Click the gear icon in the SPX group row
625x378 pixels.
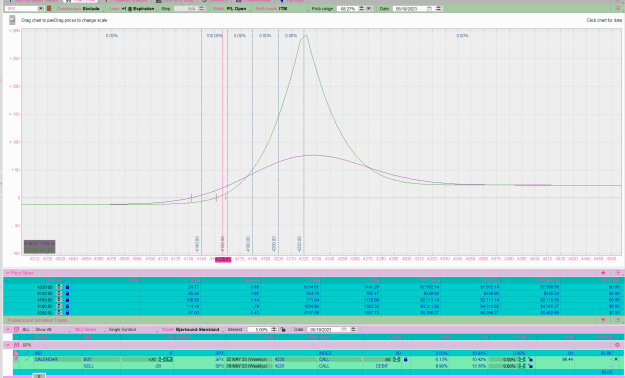click(x=617, y=345)
